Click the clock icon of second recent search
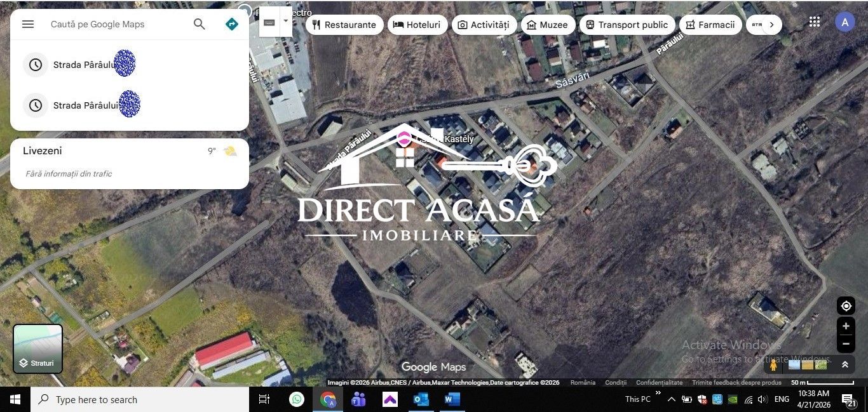868x412 pixels. click(36, 105)
